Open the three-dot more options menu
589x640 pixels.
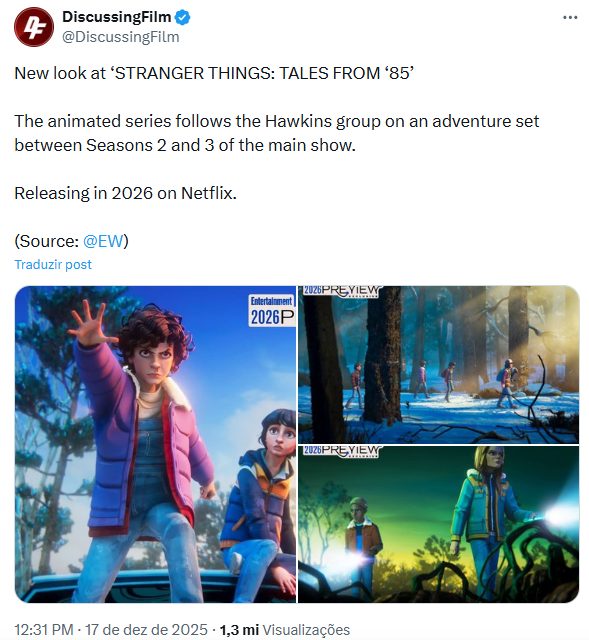click(570, 18)
